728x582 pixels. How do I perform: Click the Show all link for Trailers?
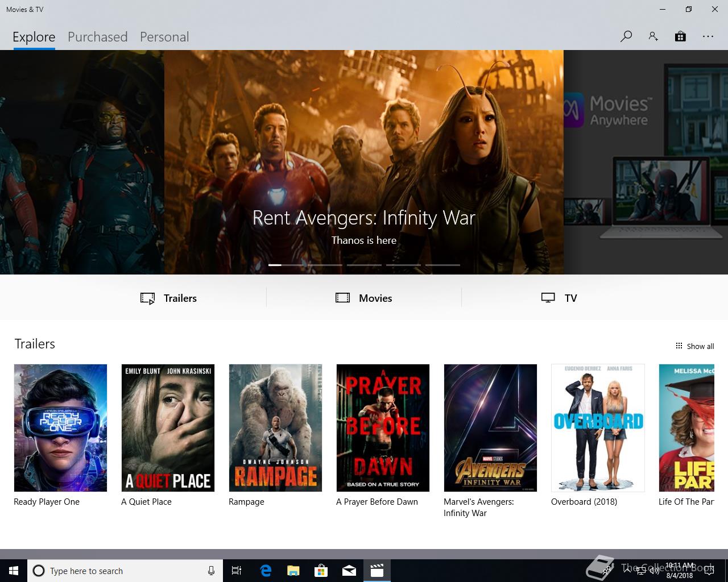coord(694,346)
